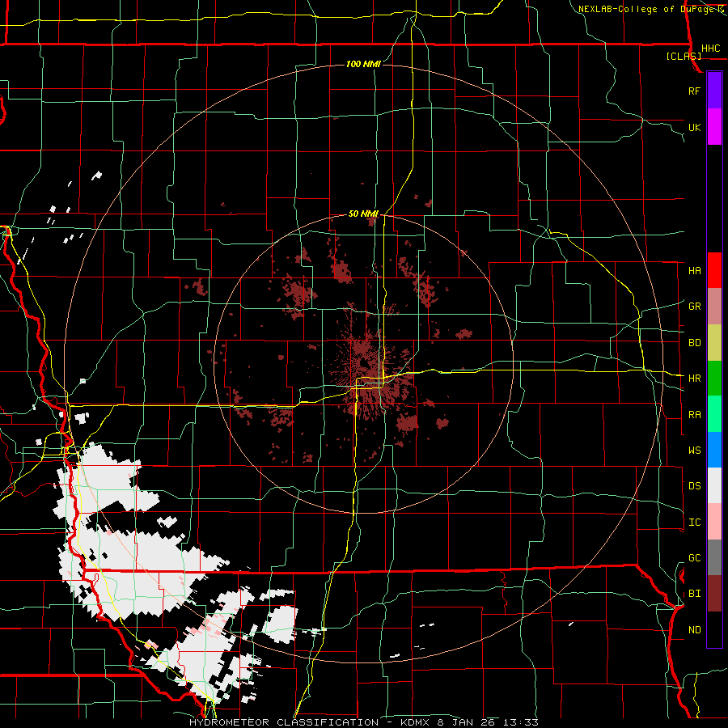Click the DS white legend swatch
728x728 pixels.
click(714, 485)
